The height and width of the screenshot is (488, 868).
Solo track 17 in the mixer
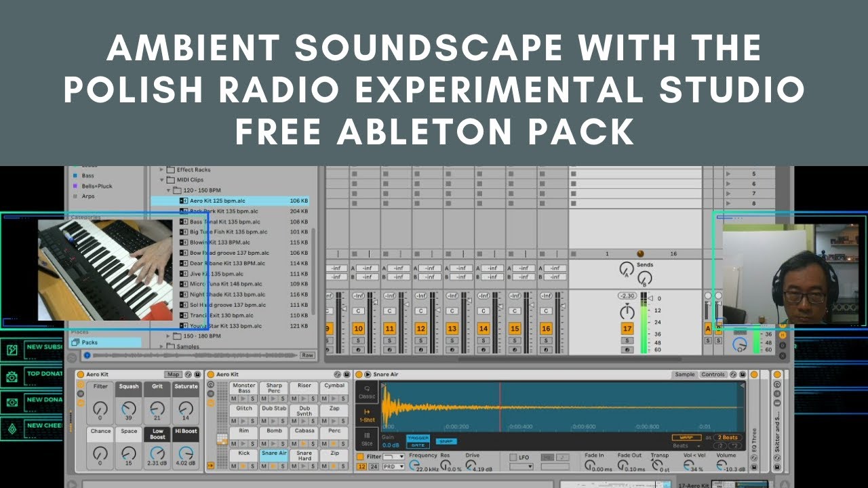627,340
